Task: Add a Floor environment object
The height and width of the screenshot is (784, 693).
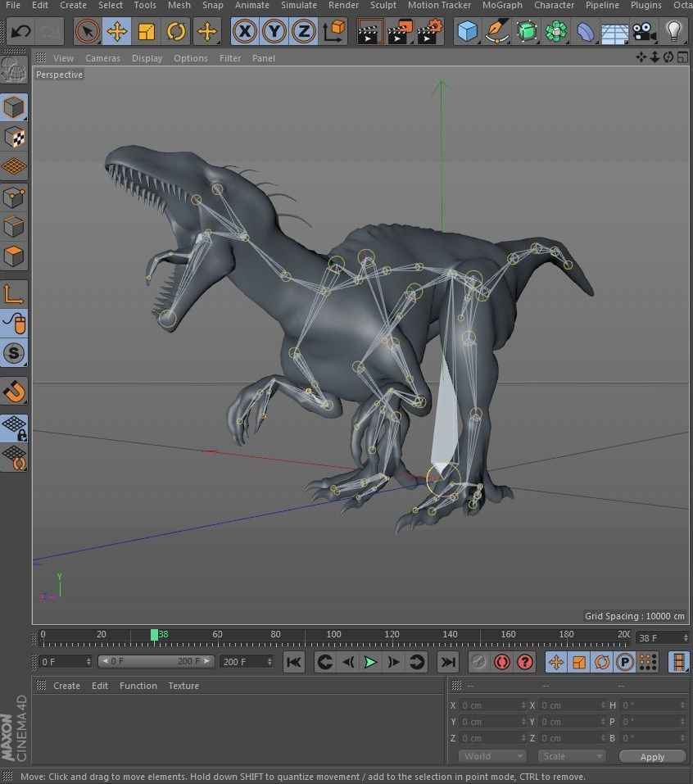Action: tap(614, 31)
